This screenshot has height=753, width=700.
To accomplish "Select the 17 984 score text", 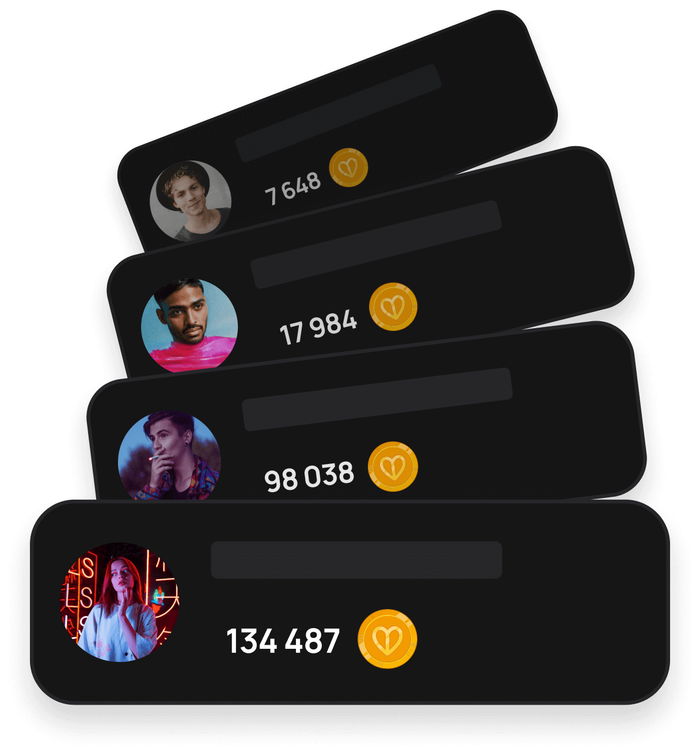I will coord(318,327).
